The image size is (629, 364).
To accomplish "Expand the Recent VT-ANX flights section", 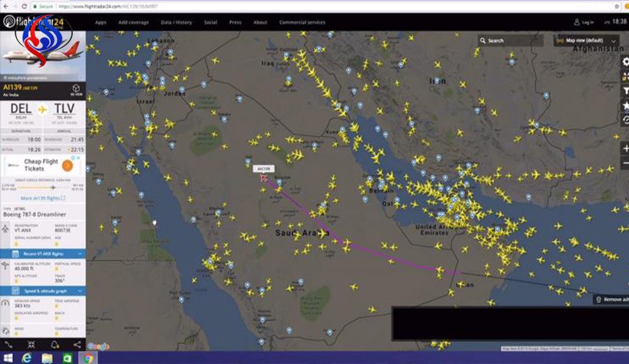I will pos(43,254).
